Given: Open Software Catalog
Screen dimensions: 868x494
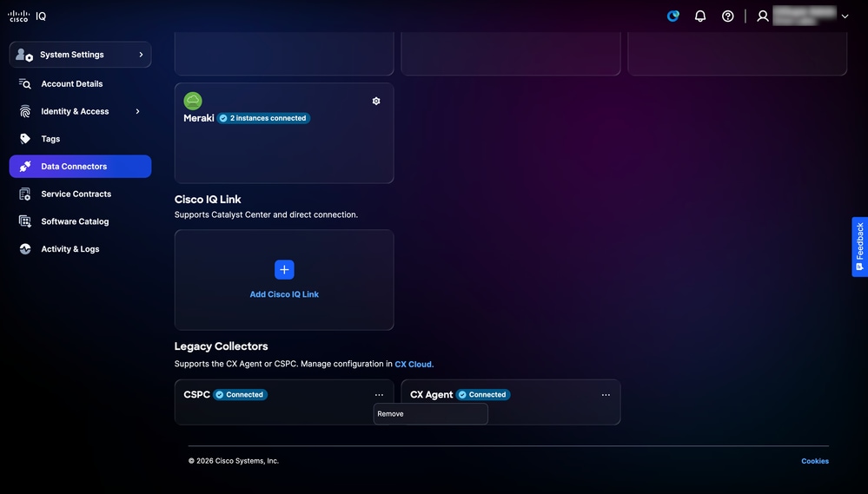Looking at the screenshot, I should coord(75,221).
